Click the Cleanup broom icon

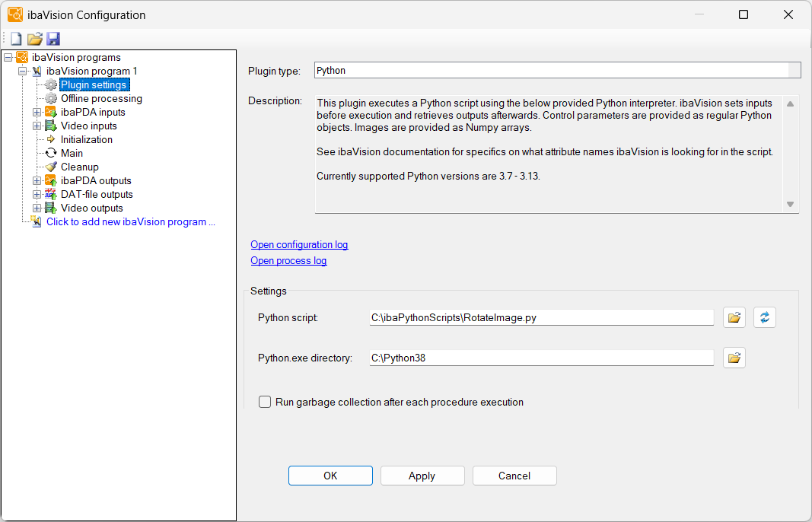tap(51, 167)
